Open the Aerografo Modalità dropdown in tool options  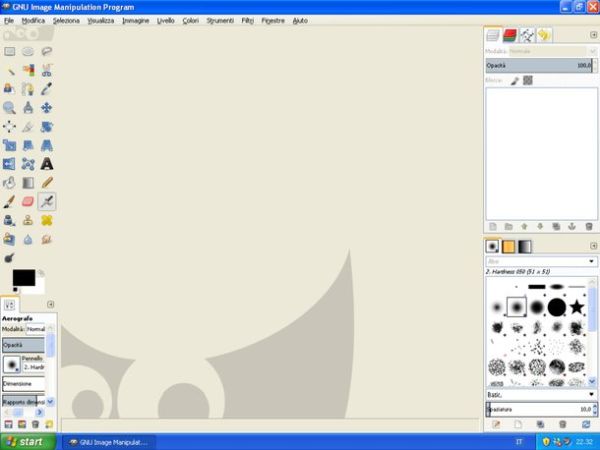point(36,329)
